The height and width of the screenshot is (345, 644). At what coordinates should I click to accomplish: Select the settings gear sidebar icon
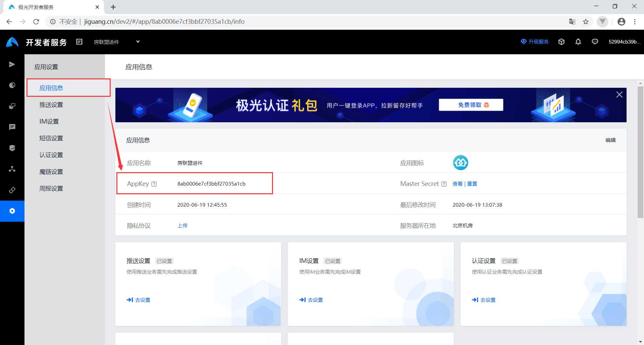(12, 211)
